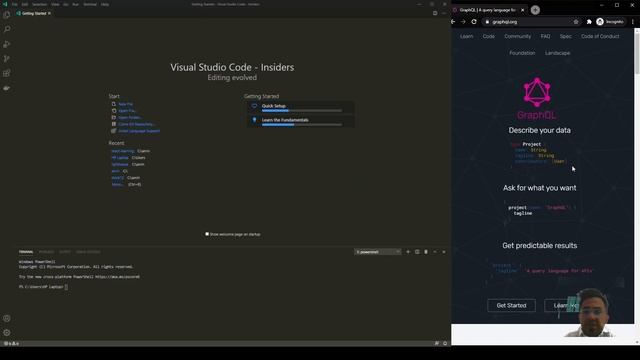Close the Getting Started editor tab
The image size is (640, 360).
pyautogui.click(x=49, y=13)
